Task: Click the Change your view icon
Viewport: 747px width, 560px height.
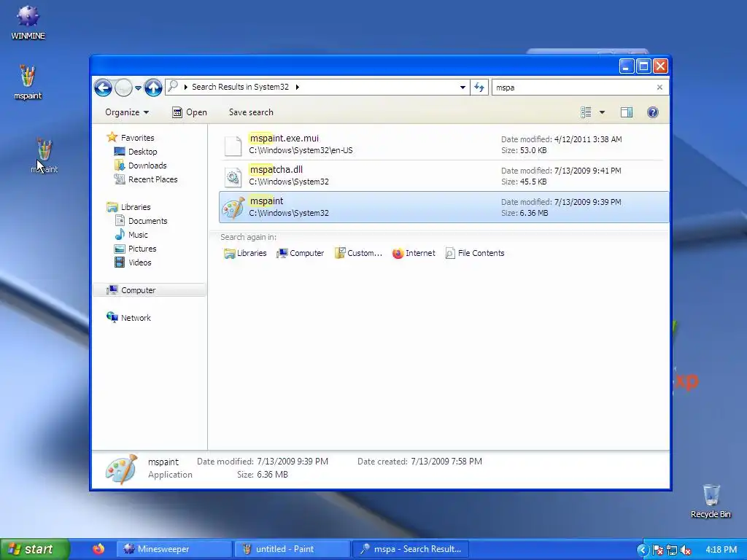Action: [586, 112]
